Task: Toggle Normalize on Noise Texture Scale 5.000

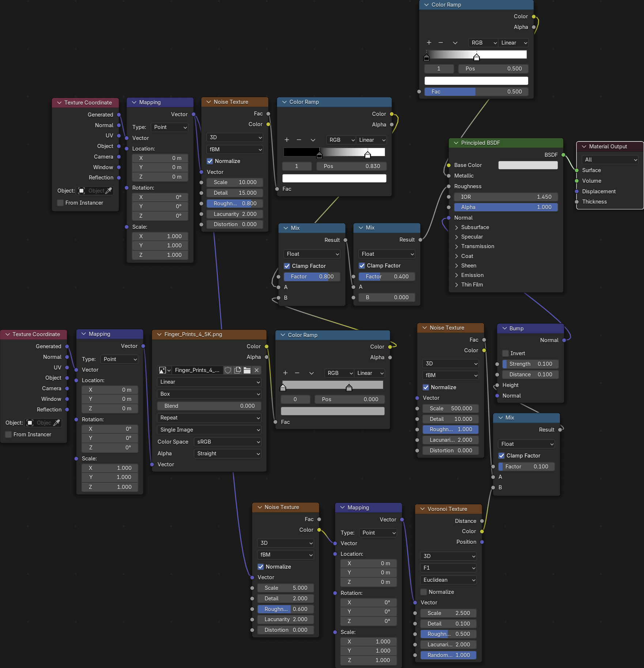Action: 261,567
